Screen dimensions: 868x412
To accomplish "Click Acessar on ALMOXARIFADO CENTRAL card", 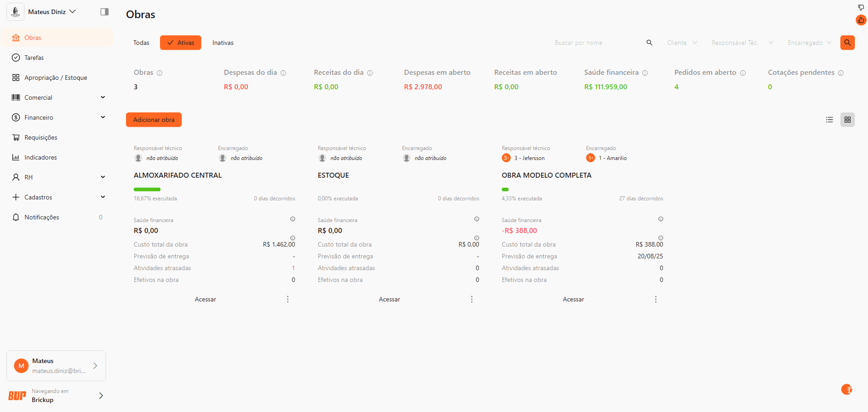I will 205,299.
